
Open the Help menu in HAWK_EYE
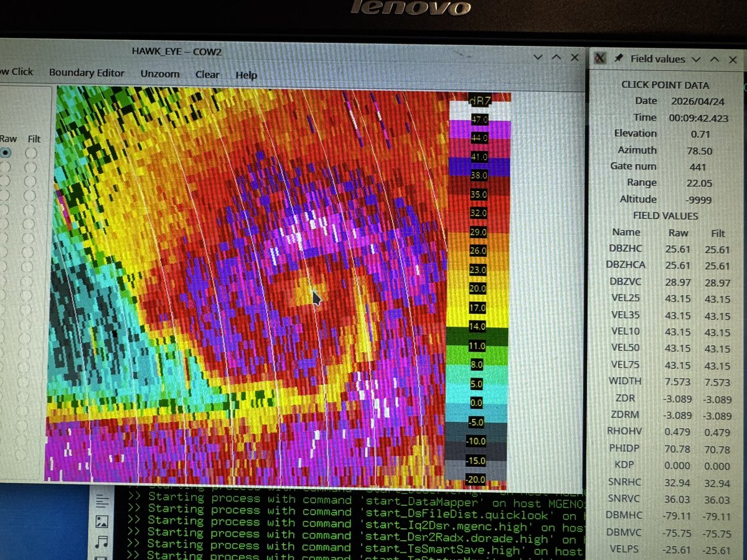(x=246, y=75)
